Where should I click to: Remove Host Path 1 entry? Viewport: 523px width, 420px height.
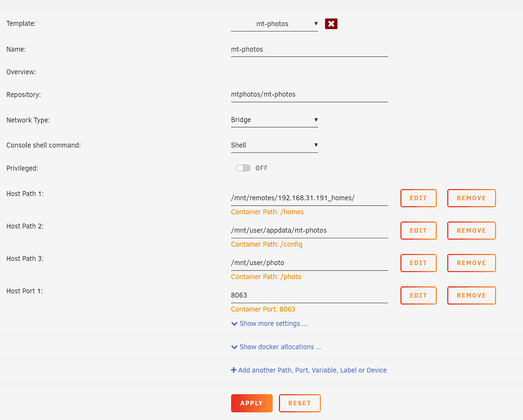point(471,198)
